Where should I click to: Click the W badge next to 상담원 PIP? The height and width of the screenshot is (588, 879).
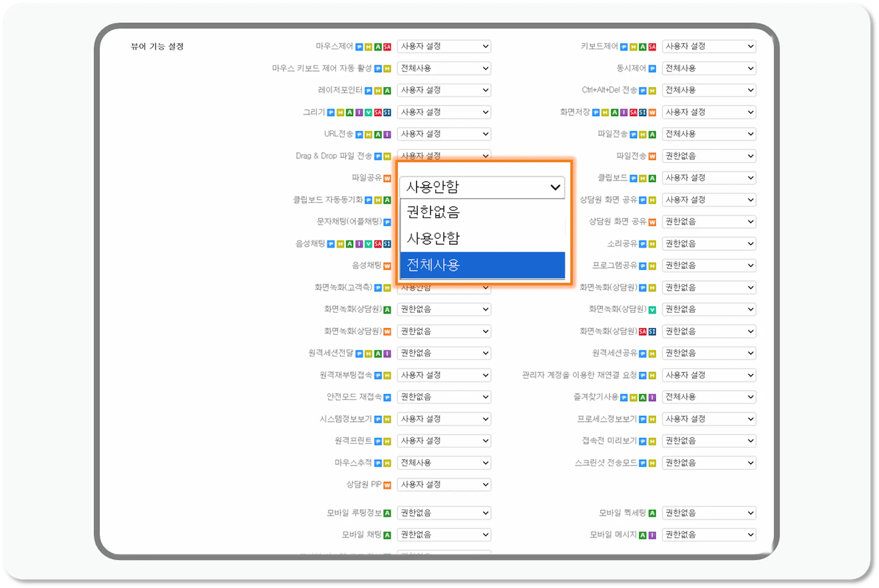pos(387,485)
